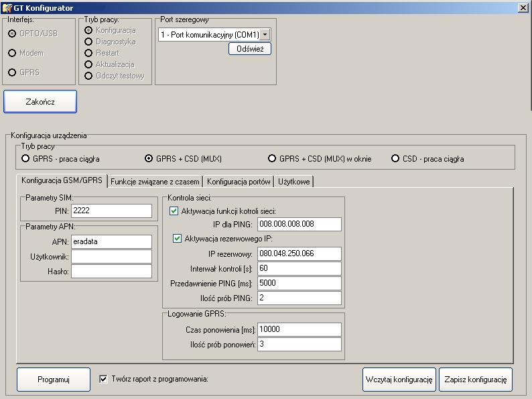This screenshot has width=532, height=399.
Task: Click the Odśwież refresh button
Action: click(250, 49)
